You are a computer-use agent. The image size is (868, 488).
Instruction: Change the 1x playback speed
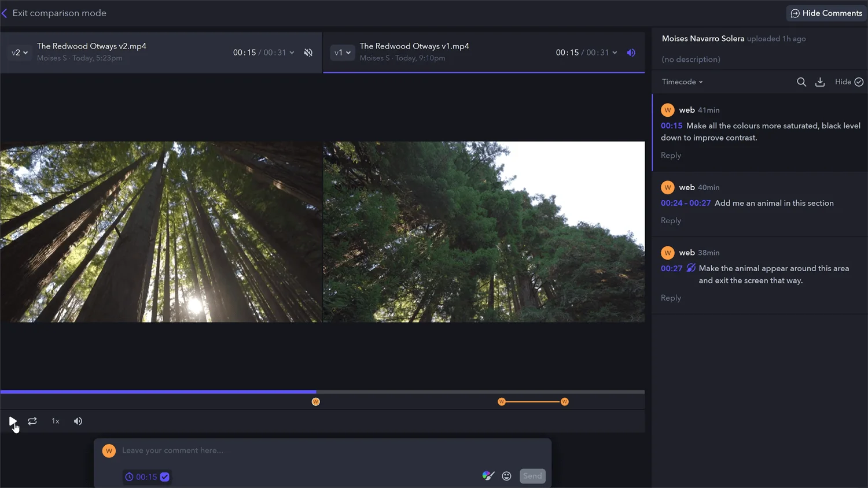56,422
